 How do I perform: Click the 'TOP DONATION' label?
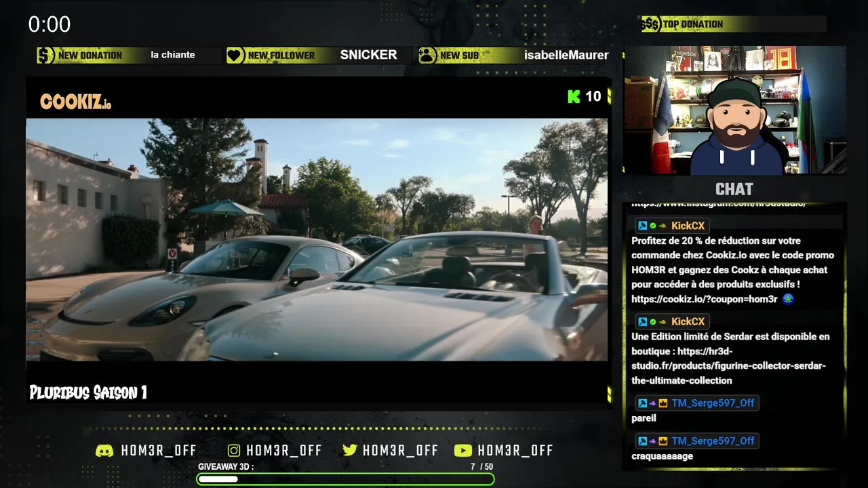point(693,24)
